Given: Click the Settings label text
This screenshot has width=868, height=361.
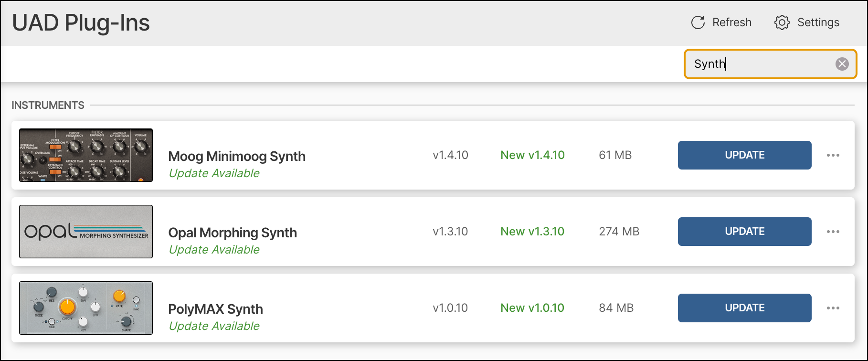Looking at the screenshot, I should (x=818, y=22).
